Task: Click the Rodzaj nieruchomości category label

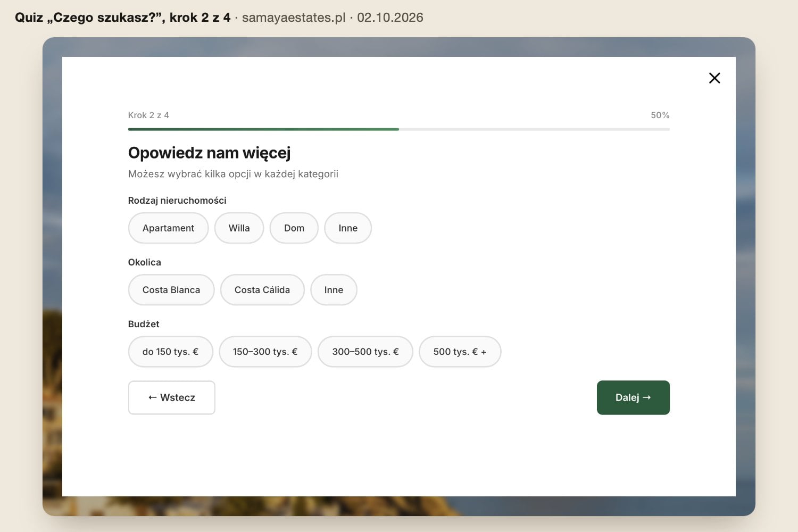Action: click(177, 201)
